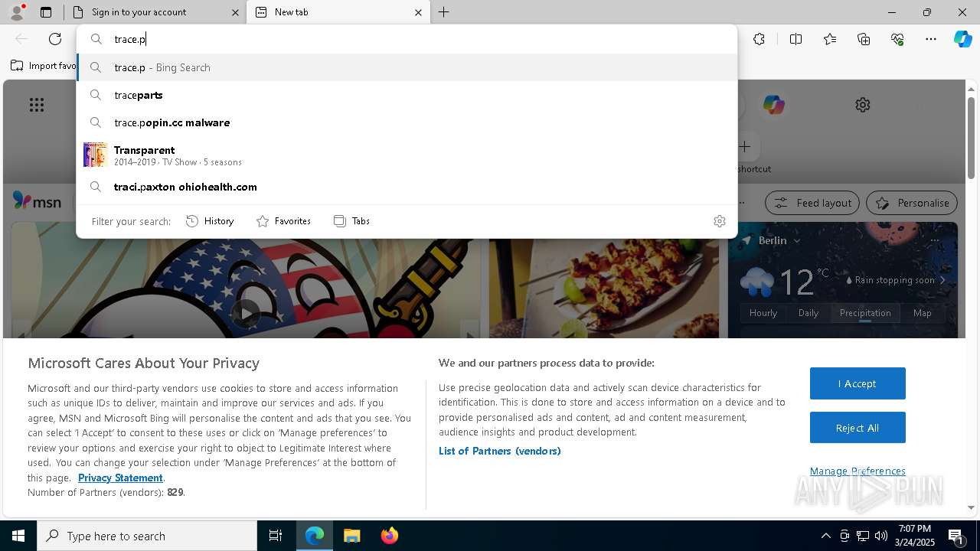Image resolution: width=980 pixels, height=551 pixels.
Task: Select the 'Transparent' TV Show suggestion
Action: click(407, 155)
